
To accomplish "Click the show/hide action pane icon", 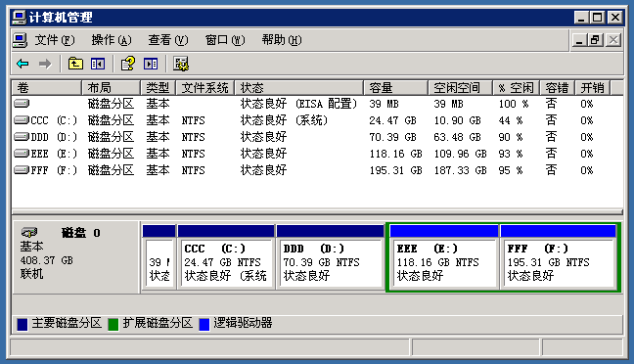I will tap(151, 64).
